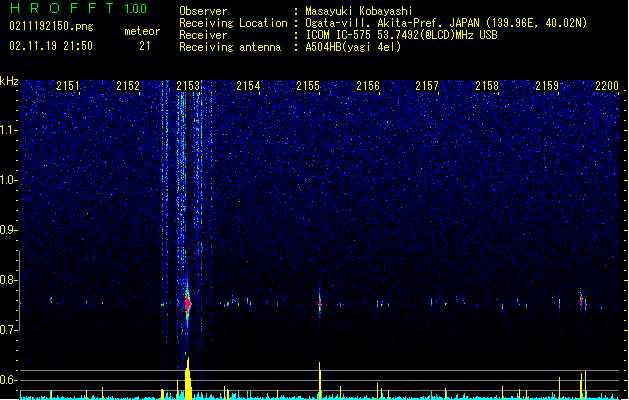Click the large pink meteor echo at 2153
Screen dimensions: 629x400
pos(188,304)
